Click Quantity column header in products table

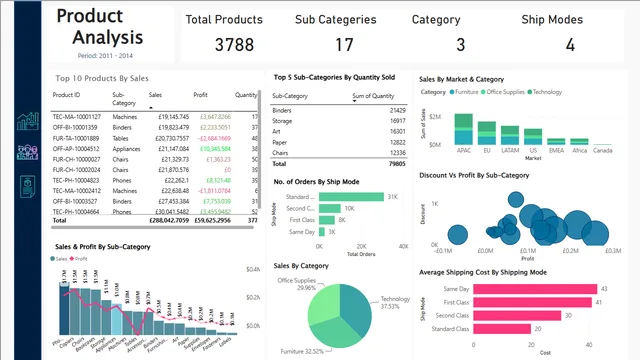coord(246,95)
